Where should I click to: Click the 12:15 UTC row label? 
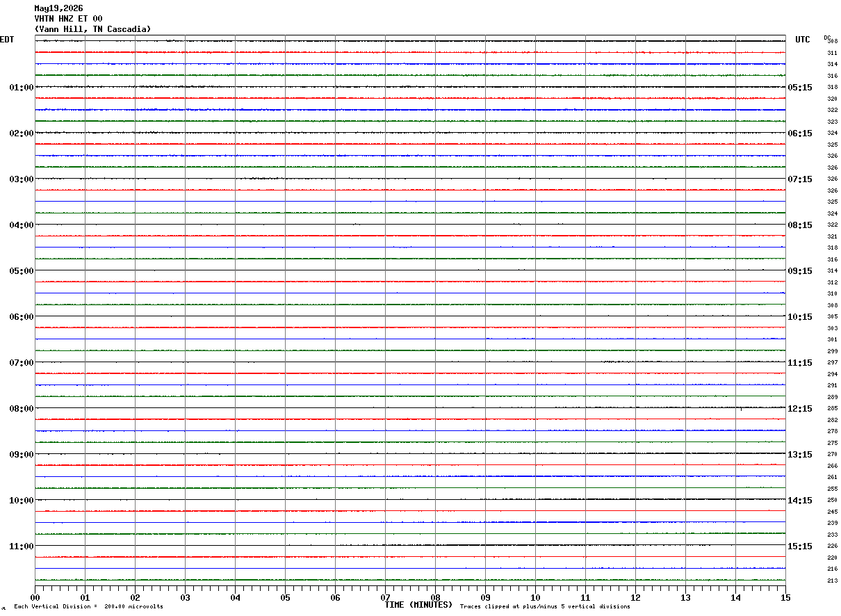[800, 409]
